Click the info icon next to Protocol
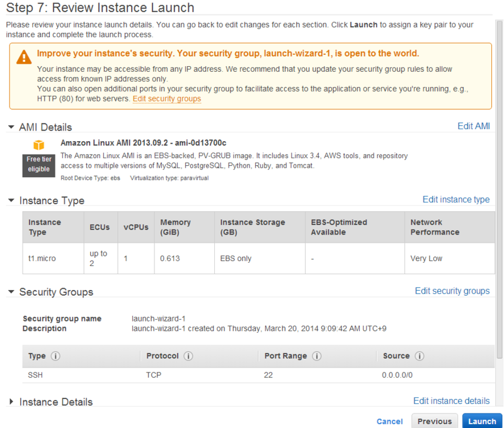The width and height of the screenshot is (504, 428). (x=188, y=356)
